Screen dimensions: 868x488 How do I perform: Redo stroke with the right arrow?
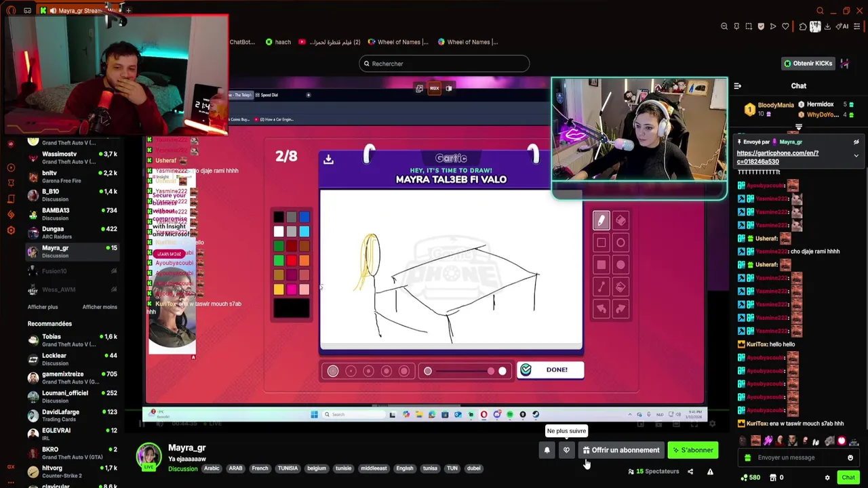click(x=620, y=309)
